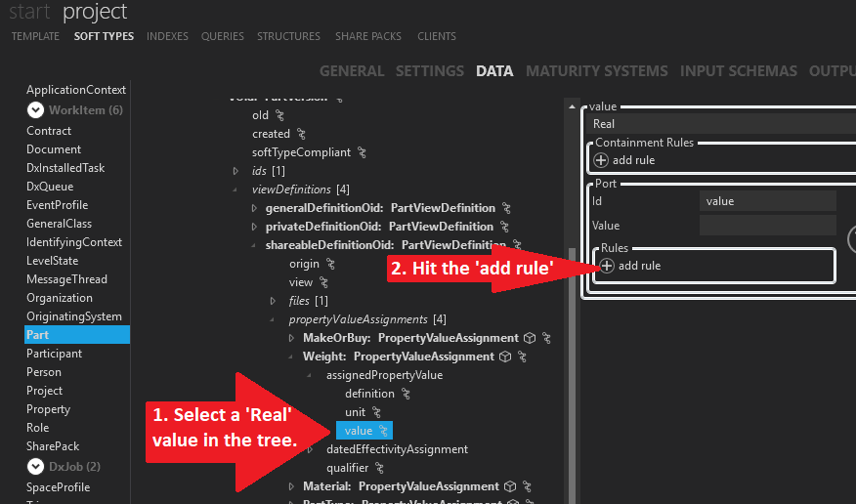Image resolution: width=856 pixels, height=504 pixels.
Task: Open the STRUCTURES tab
Action: 289,36
